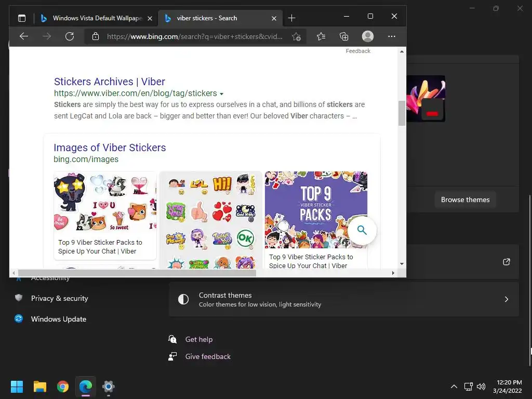
Task: Refresh the Bing search page
Action: point(70,36)
